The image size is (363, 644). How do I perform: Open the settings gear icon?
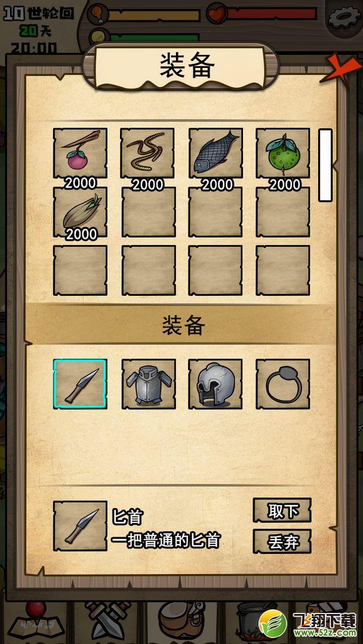pos(344,17)
